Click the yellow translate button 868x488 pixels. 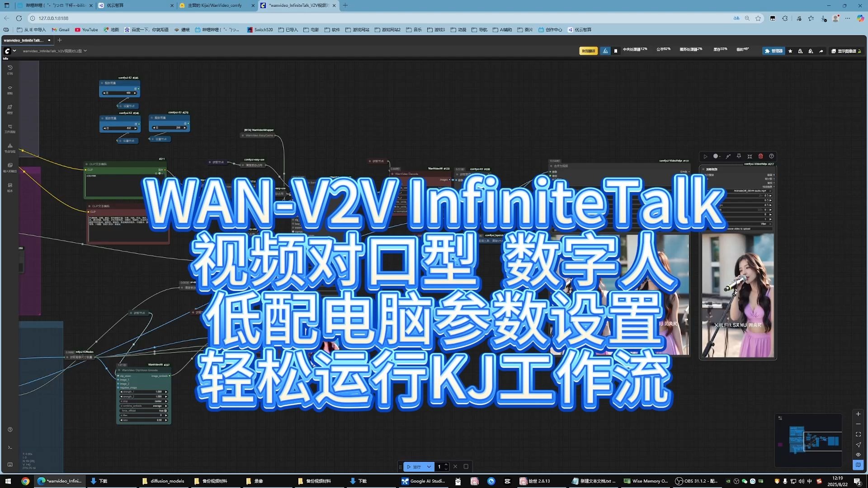coord(589,51)
